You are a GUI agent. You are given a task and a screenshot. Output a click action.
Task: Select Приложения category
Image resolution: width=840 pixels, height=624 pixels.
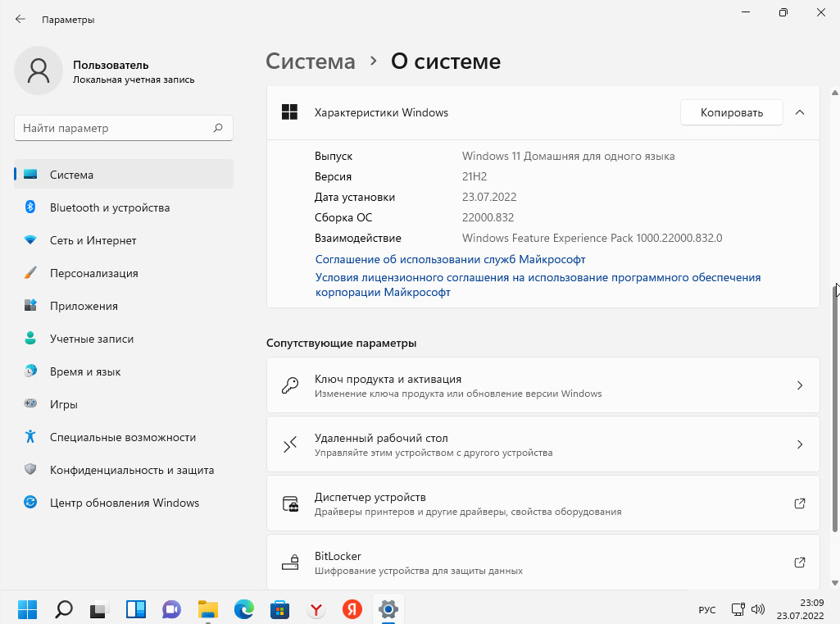[x=124, y=305]
